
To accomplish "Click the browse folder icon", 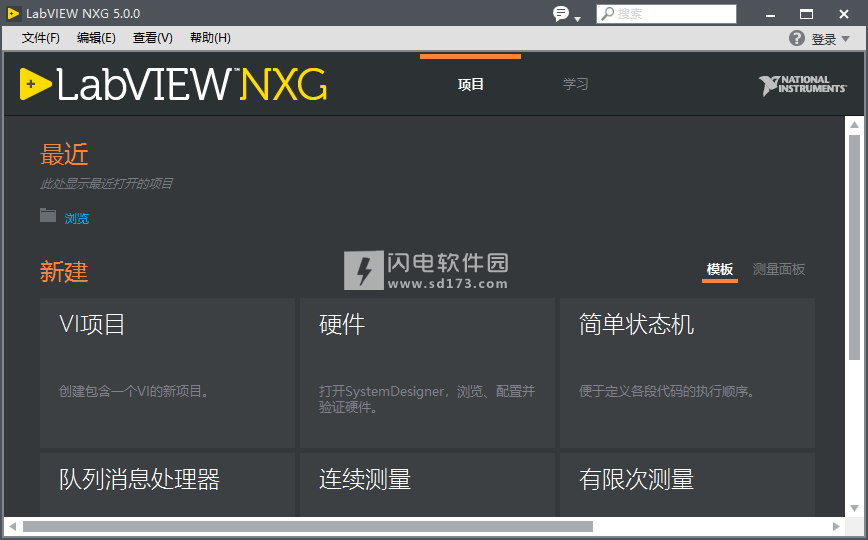I will pyautogui.click(x=48, y=215).
